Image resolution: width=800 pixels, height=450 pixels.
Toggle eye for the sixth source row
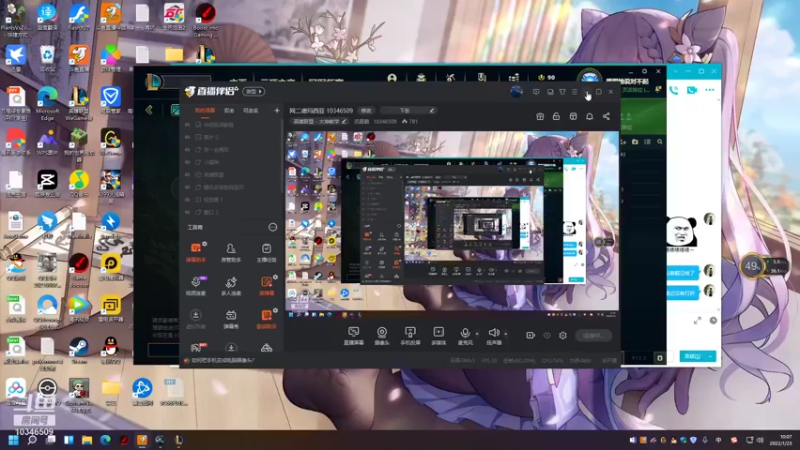(x=188, y=187)
